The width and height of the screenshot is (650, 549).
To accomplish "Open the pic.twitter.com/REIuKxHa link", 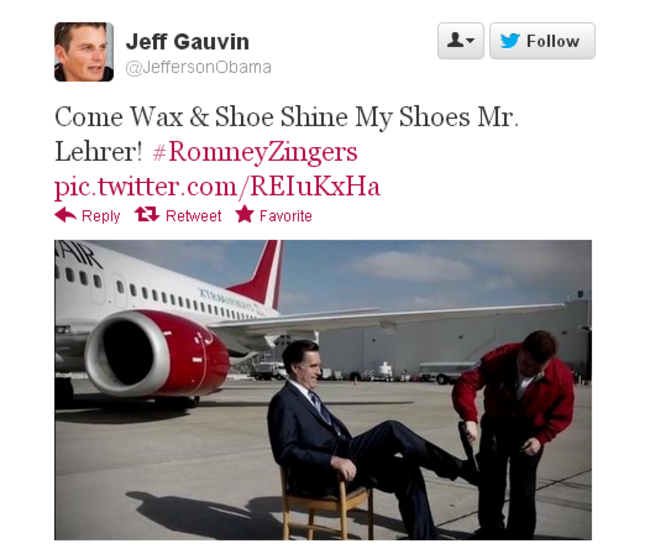I will pyautogui.click(x=217, y=186).
